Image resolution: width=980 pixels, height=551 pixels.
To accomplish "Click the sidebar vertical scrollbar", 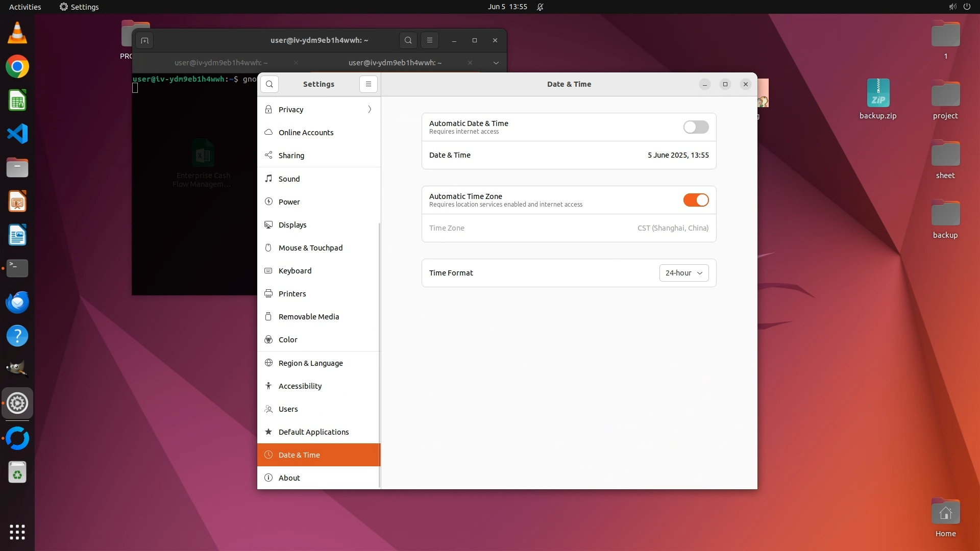I will click(379, 354).
